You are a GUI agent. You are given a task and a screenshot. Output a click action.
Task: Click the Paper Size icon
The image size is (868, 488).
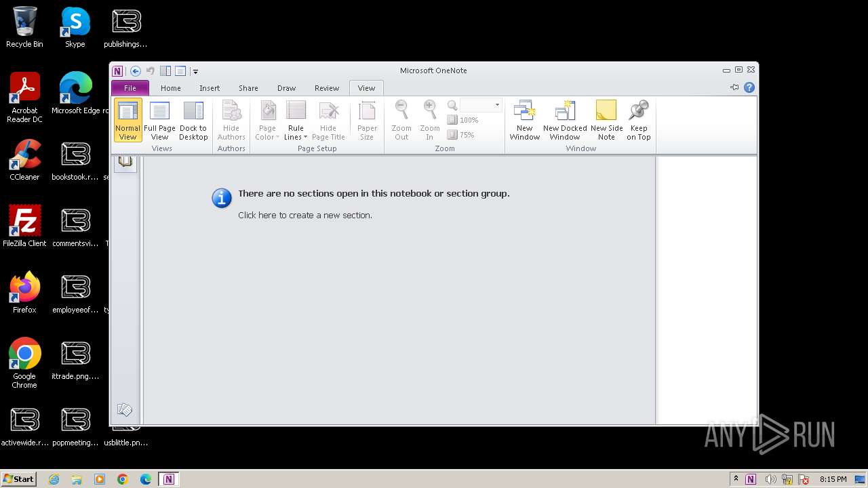click(367, 120)
